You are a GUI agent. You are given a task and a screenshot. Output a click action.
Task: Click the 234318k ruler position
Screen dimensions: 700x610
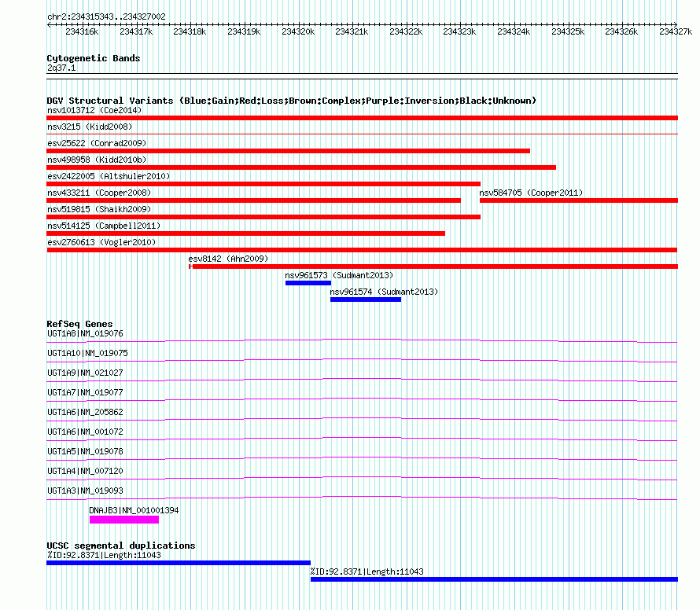coord(190,31)
